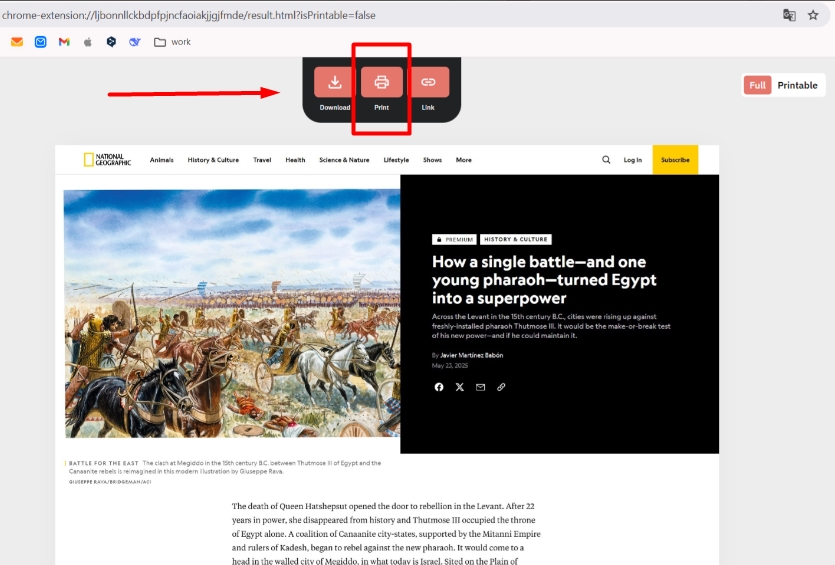This screenshot has height=565, width=835.
Task: Open the History & Culture nav item
Action: [x=213, y=160]
